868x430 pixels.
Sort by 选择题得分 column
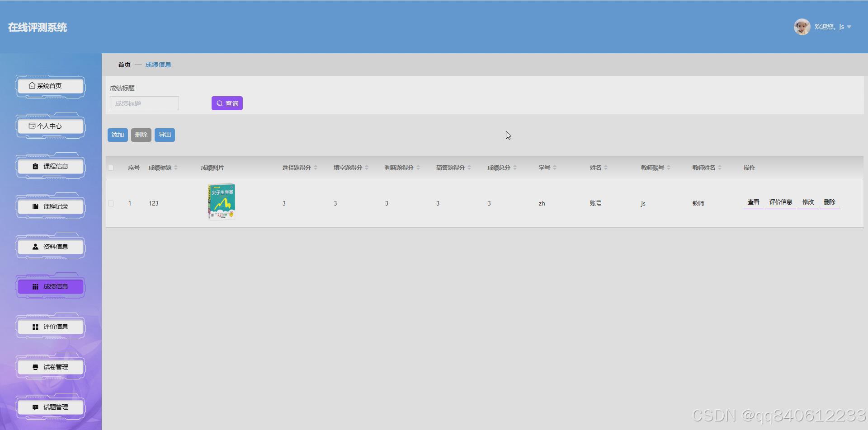tap(316, 168)
